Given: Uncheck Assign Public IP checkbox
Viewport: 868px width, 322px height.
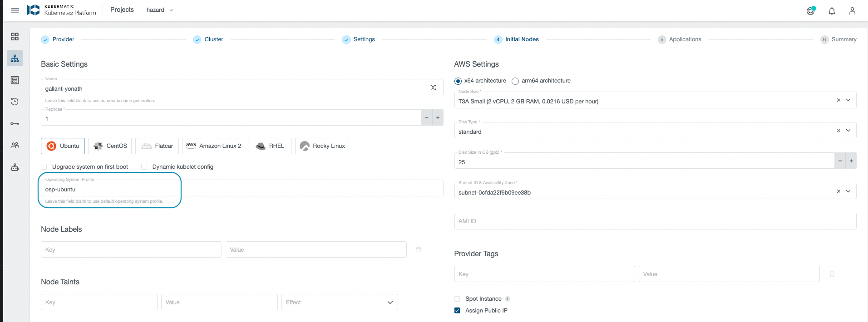Looking at the screenshot, I should pos(457,311).
